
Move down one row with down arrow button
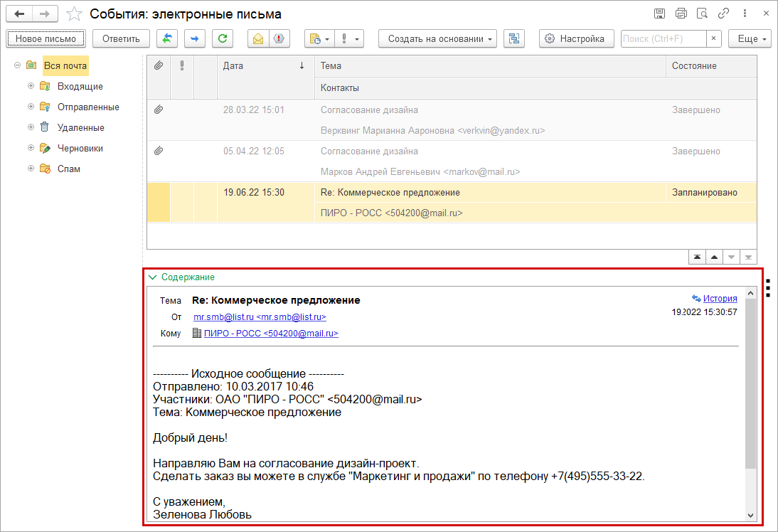(731, 257)
